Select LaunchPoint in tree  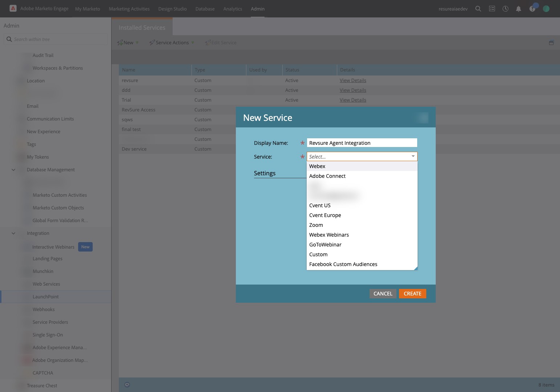pos(45,297)
